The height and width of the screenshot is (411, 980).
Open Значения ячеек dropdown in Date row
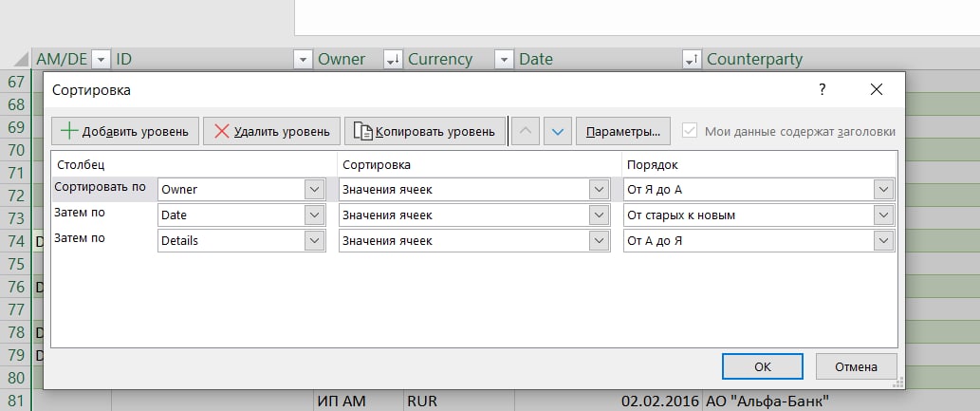(x=600, y=215)
